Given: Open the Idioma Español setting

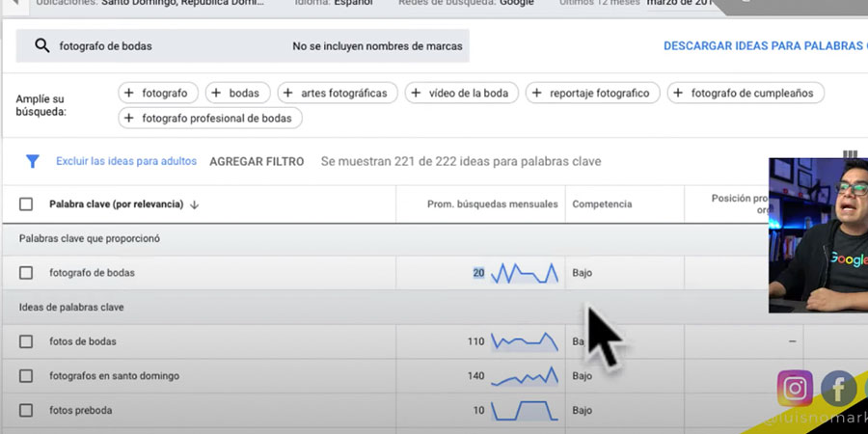Looking at the screenshot, I should [x=334, y=3].
